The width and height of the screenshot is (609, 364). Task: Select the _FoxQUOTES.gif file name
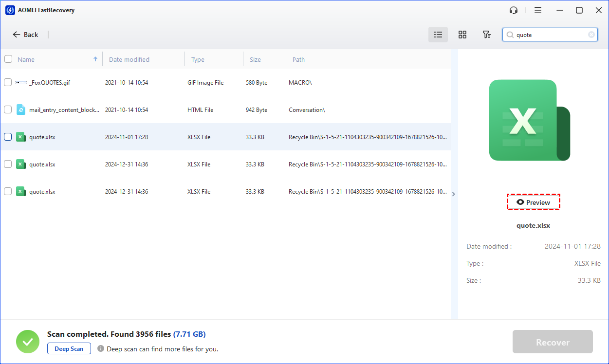50,83
